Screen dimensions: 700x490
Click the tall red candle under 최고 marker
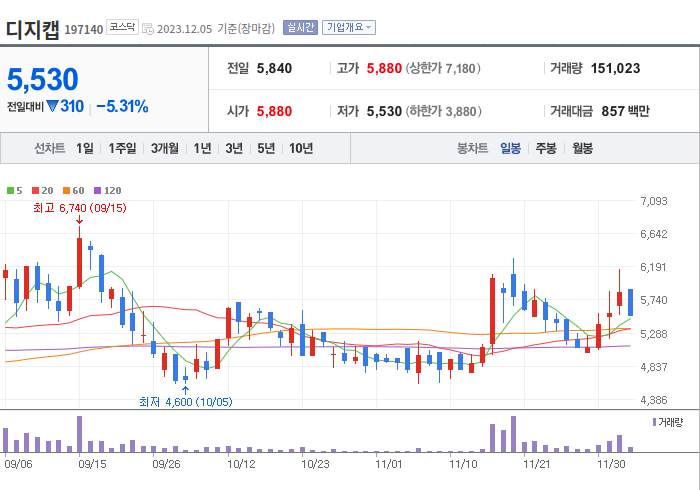(x=79, y=262)
